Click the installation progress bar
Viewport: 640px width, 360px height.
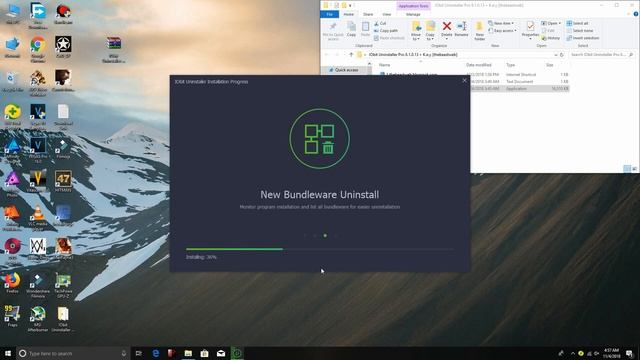[x=320, y=249]
